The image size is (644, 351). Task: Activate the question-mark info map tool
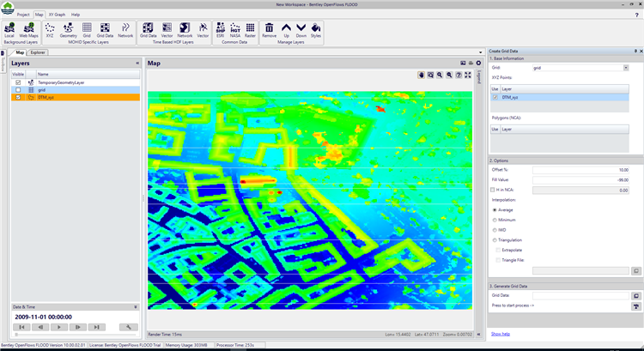459,75
